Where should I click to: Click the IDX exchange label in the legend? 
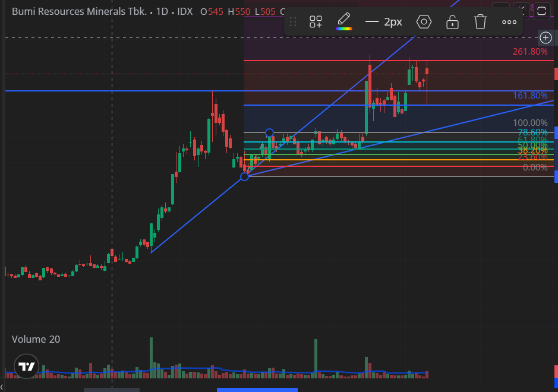tap(185, 11)
